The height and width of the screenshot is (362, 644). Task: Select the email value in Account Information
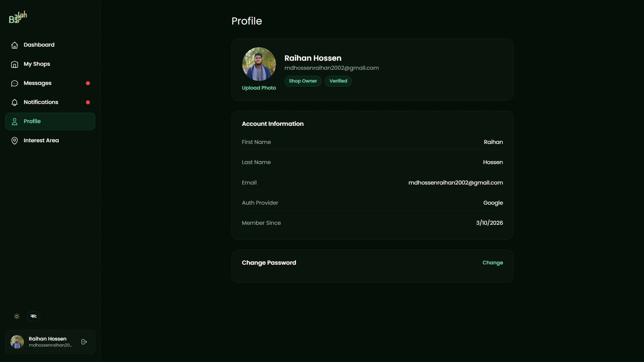[x=455, y=183]
